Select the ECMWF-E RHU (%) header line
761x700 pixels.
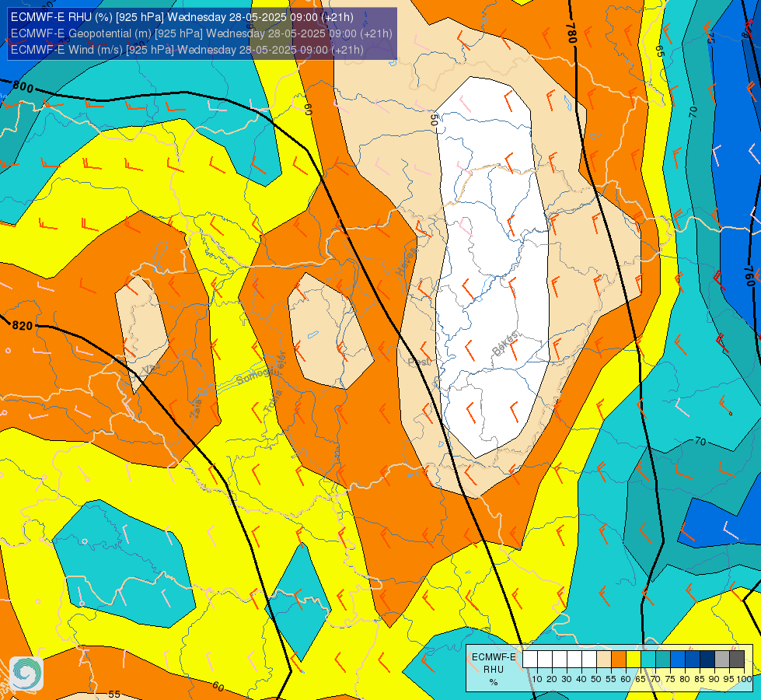[x=182, y=17]
